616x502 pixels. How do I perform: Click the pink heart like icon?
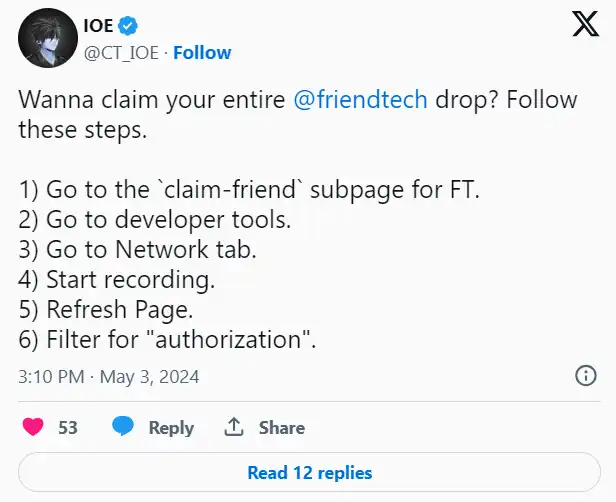pyautogui.click(x=33, y=427)
